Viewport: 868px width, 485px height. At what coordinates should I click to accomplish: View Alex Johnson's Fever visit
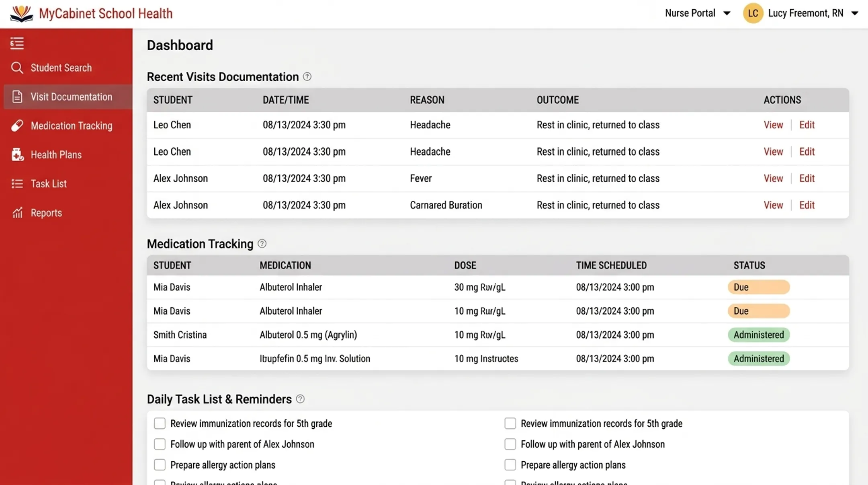pyautogui.click(x=773, y=178)
